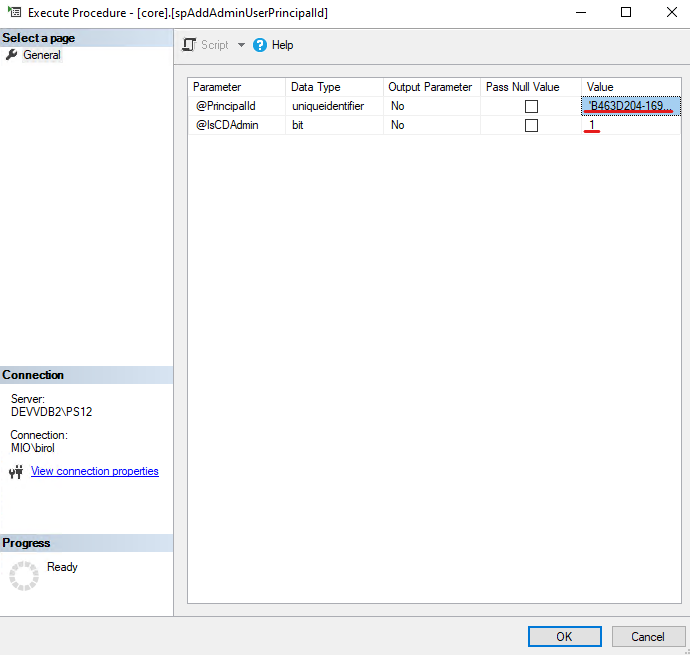
Task: Check Pass Null Value for @IsCDAdmin
Action: click(531, 125)
